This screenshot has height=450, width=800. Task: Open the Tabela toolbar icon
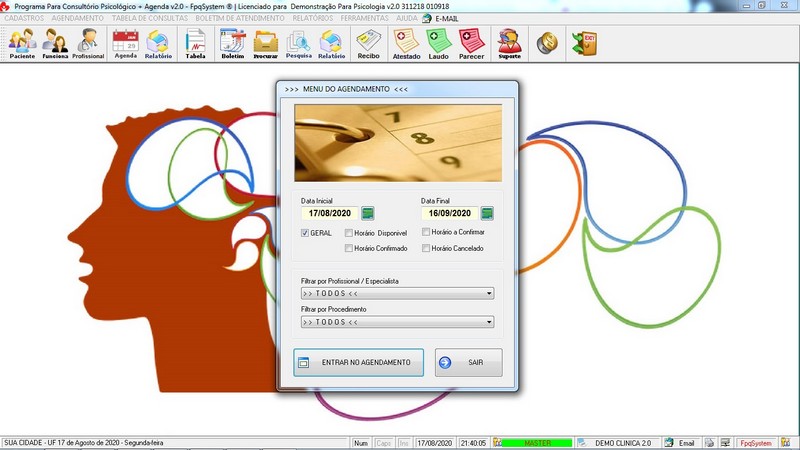pos(195,43)
